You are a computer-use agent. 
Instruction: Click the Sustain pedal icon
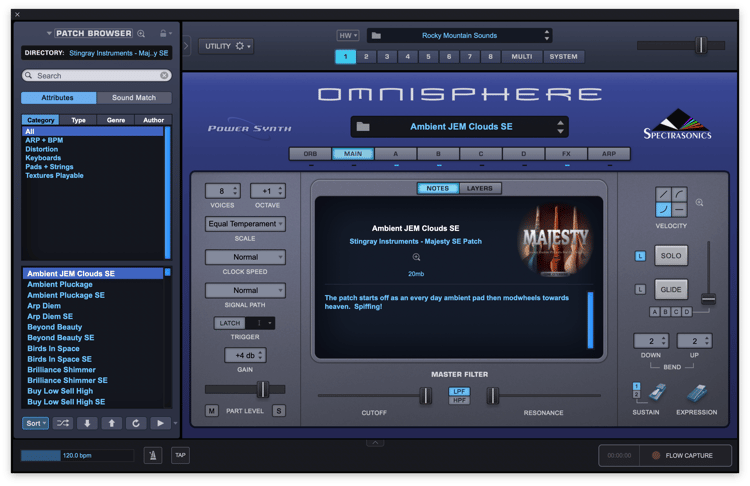657,393
